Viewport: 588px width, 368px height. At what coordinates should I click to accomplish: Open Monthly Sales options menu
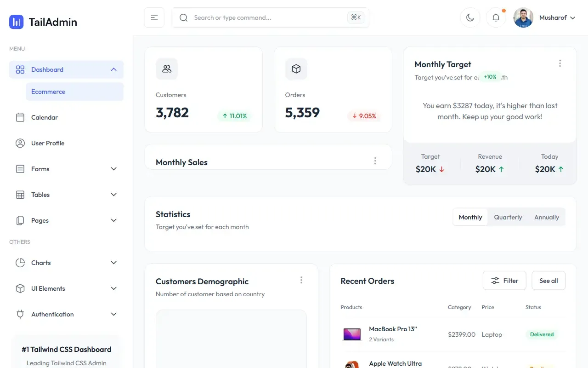[x=375, y=161]
